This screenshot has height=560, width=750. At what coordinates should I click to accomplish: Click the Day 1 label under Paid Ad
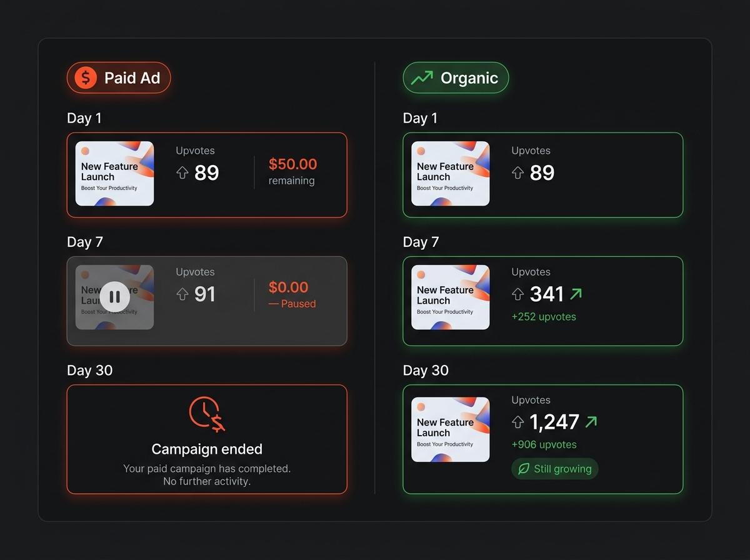[x=84, y=118]
